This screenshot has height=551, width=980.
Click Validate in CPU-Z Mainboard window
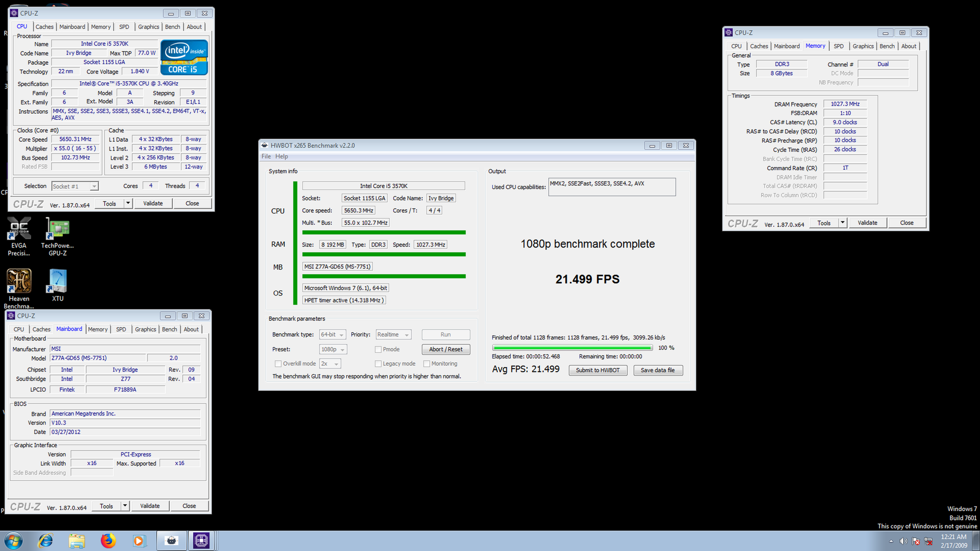point(150,506)
